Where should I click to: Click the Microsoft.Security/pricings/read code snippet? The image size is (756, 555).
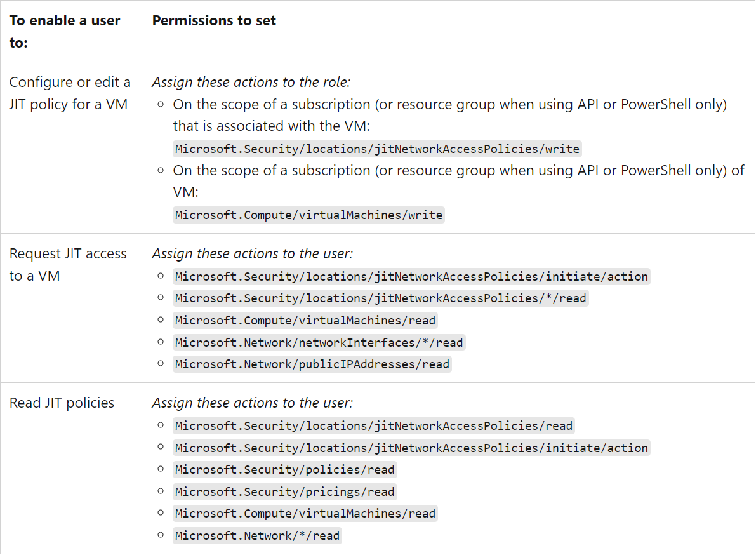[x=285, y=492]
